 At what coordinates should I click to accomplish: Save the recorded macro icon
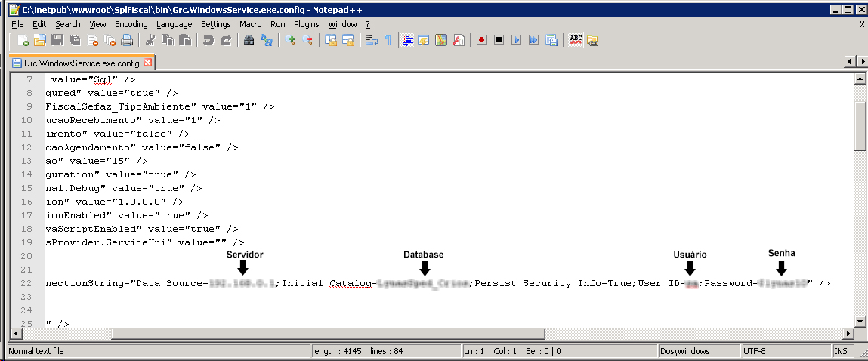pos(551,41)
